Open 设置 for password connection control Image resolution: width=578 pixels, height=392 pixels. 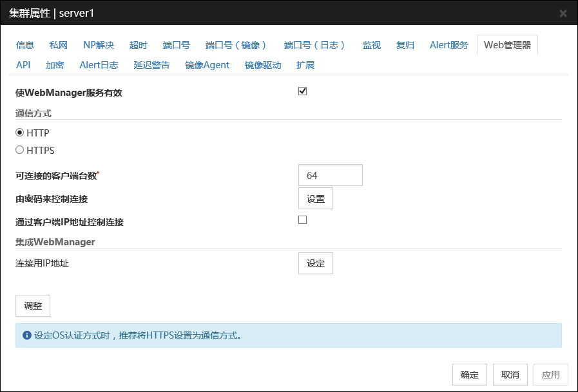[x=316, y=199]
